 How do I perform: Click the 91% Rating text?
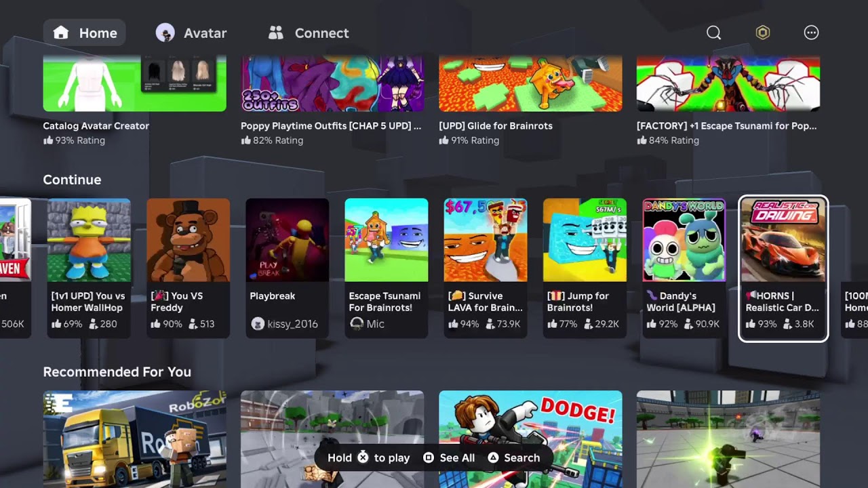click(476, 140)
